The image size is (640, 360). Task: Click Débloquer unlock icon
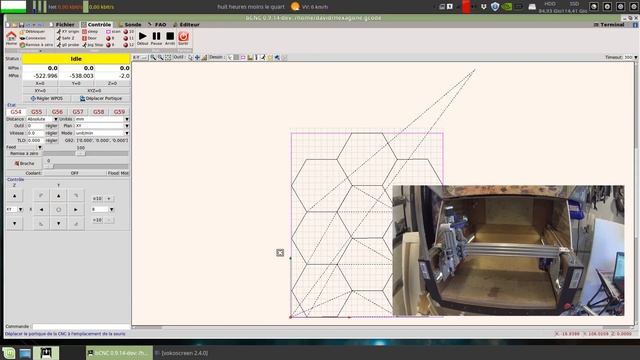tap(32, 31)
